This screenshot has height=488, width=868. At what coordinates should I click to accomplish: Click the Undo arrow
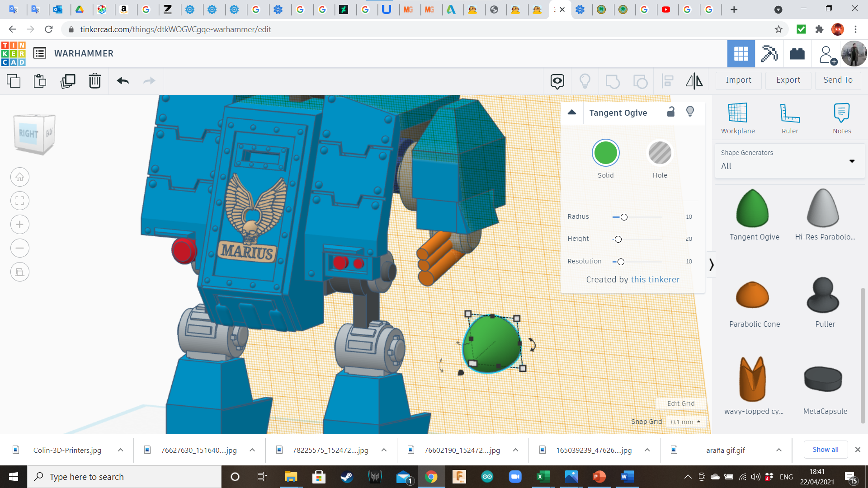coord(123,81)
